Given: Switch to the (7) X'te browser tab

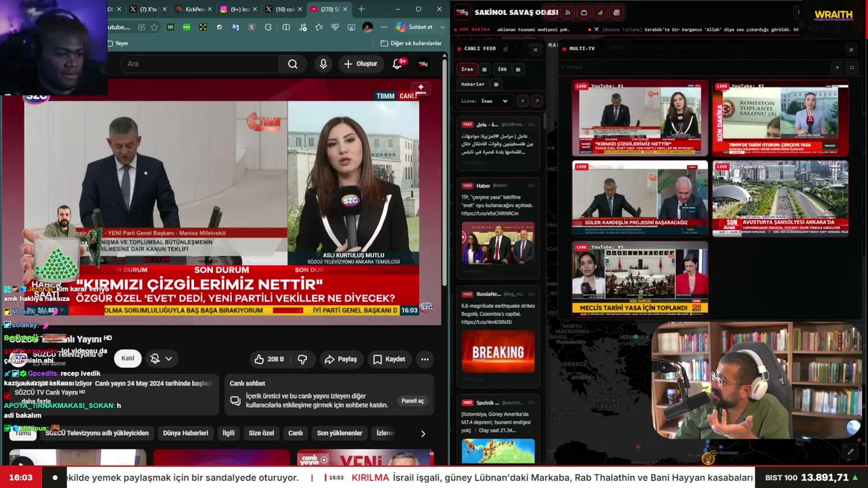Looking at the screenshot, I should 149,9.
